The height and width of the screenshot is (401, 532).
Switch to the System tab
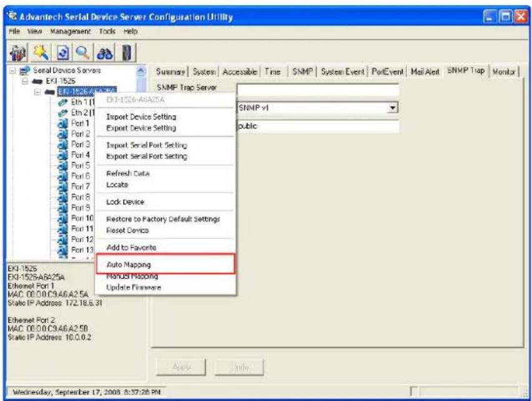point(204,72)
